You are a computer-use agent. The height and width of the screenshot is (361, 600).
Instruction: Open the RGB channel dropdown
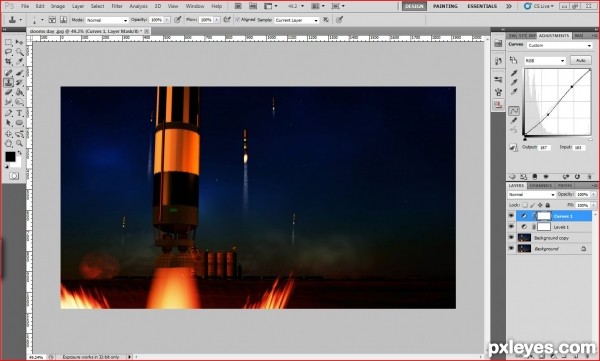(x=545, y=60)
